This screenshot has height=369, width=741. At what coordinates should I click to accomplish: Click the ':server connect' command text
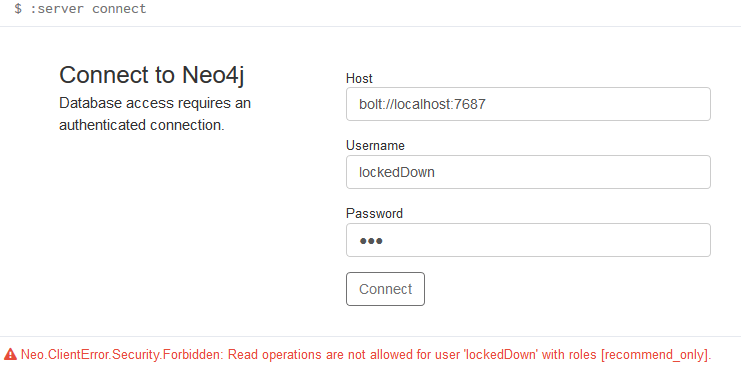point(88,9)
